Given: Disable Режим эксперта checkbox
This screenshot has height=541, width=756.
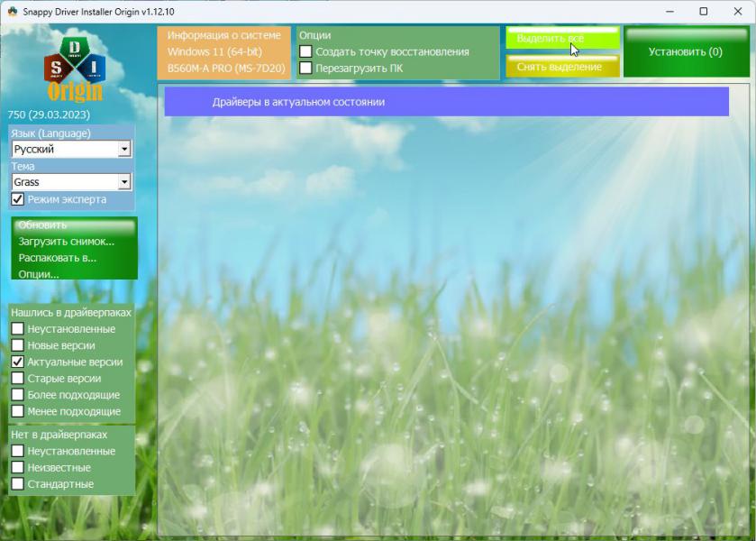Looking at the screenshot, I should [18, 199].
